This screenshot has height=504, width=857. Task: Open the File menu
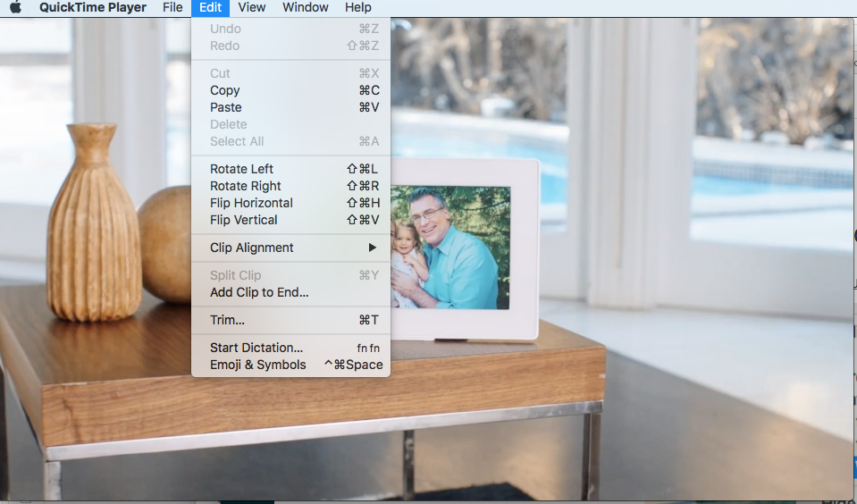(x=172, y=8)
